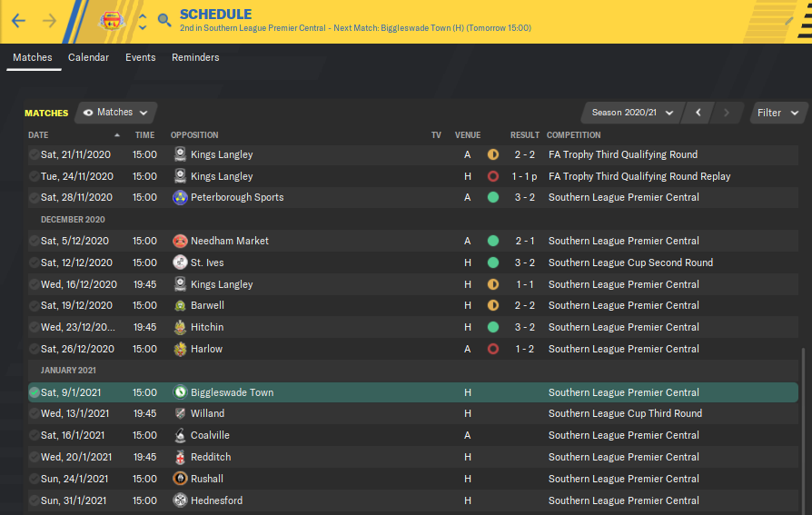Toggle reminder check for Biggleswade Town match
The width and height of the screenshot is (812, 515).
click(35, 392)
